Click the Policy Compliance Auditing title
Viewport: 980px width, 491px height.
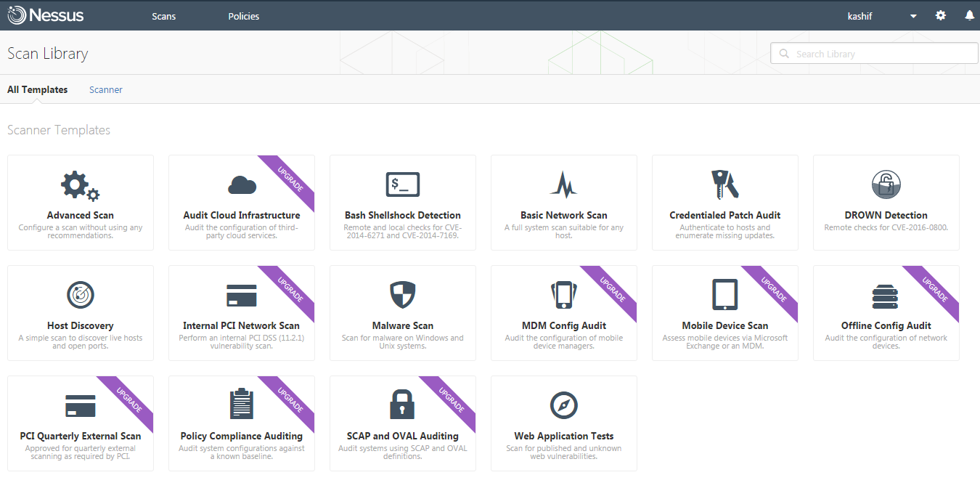click(242, 436)
